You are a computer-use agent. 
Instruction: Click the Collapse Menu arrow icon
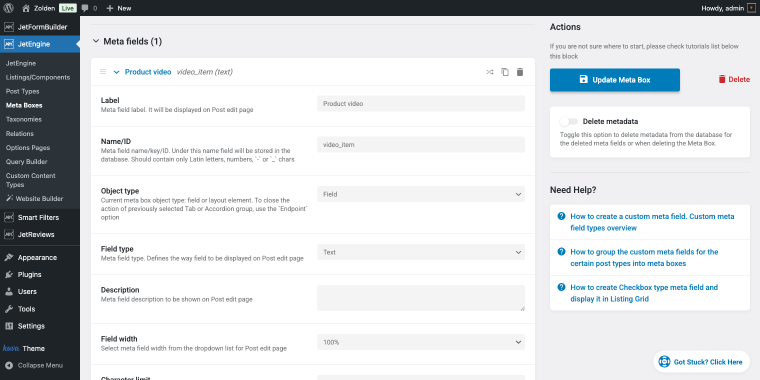pos(9,365)
